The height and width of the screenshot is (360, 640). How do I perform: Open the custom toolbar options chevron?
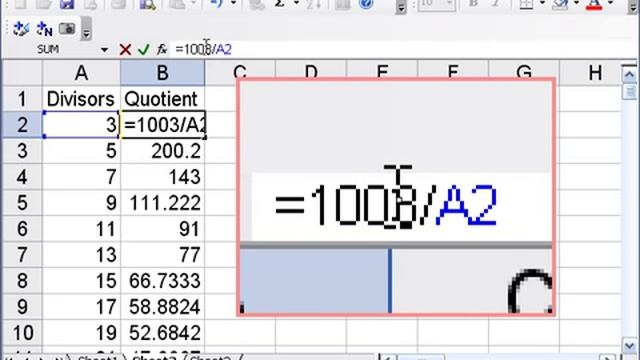click(86, 29)
